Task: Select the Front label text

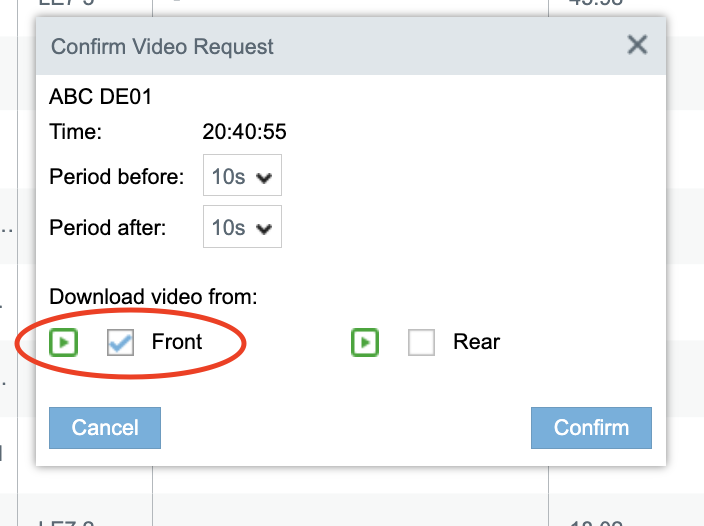Action: [177, 342]
